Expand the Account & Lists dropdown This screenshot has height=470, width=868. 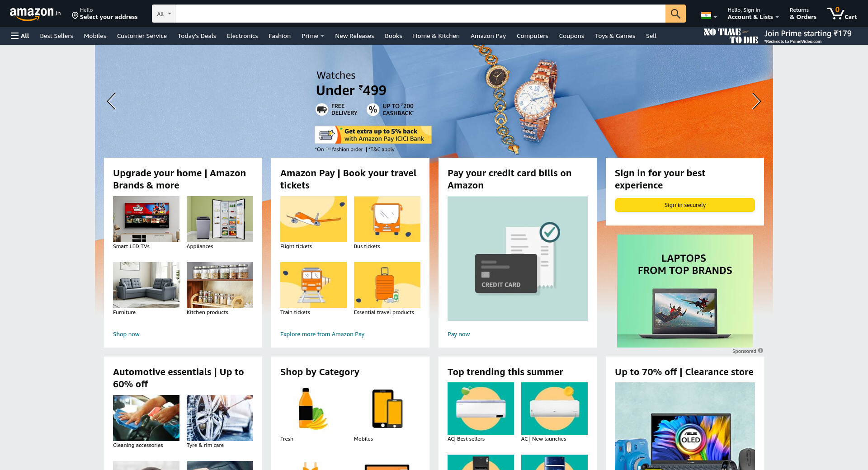[753, 14]
